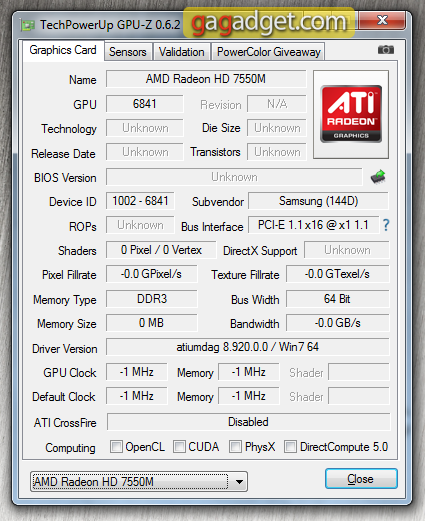
Task: Click the Default Clock -1 MHz field
Action: click(x=137, y=396)
